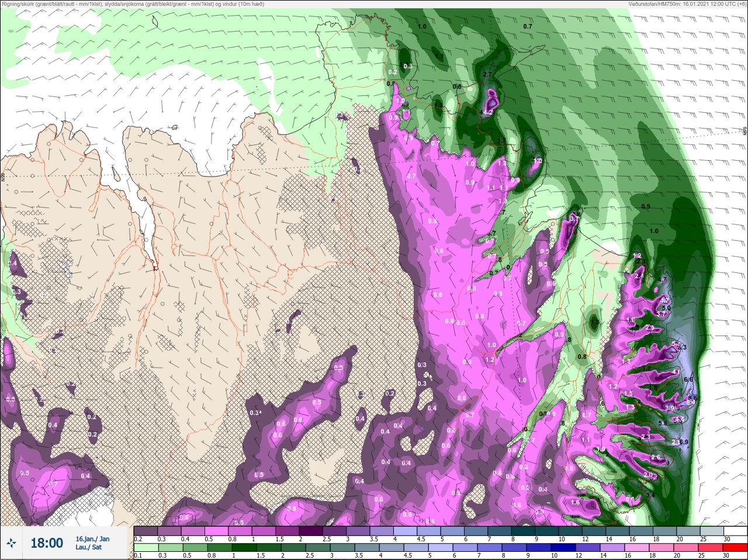Click the 6.6 precipitation value on the map
The image size is (748, 560).
click(x=688, y=379)
